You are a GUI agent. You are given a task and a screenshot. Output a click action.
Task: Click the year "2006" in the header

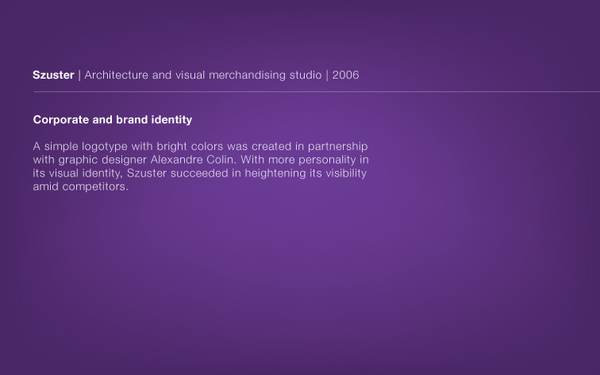tap(346, 75)
